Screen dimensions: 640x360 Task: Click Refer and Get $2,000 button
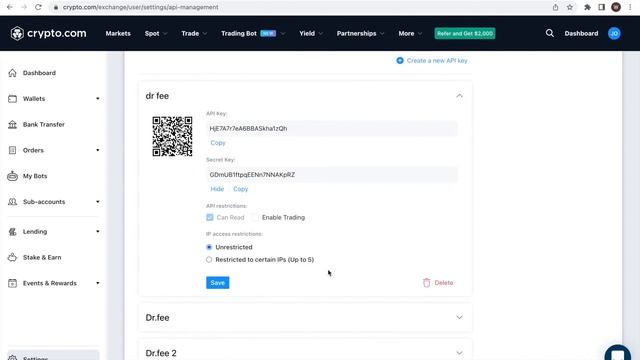coord(465,33)
